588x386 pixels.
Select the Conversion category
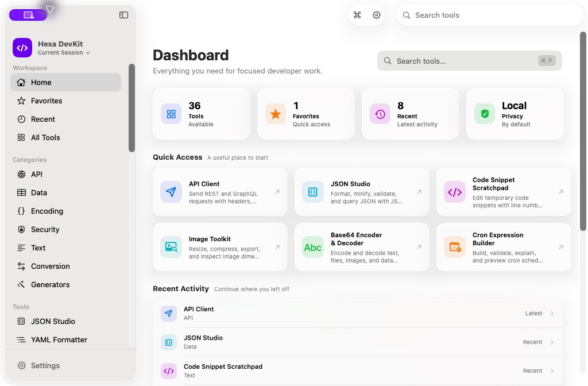(65, 266)
